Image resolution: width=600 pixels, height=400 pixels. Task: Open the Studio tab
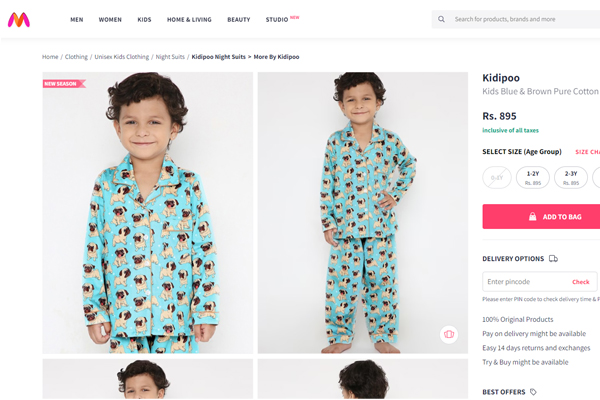(x=280, y=19)
